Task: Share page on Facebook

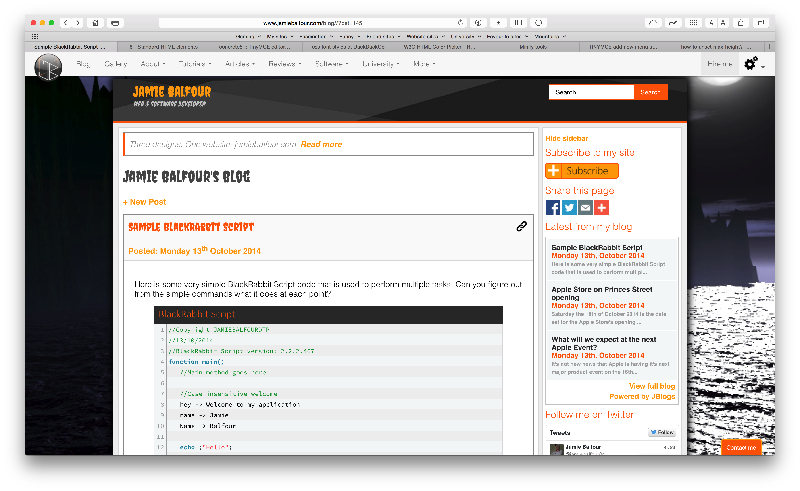Action: (x=553, y=207)
